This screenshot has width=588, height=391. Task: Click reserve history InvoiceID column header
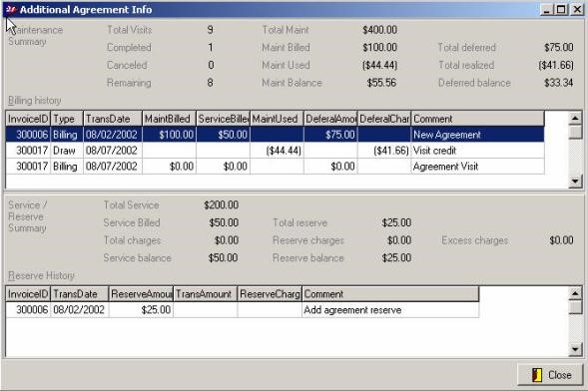pos(28,294)
